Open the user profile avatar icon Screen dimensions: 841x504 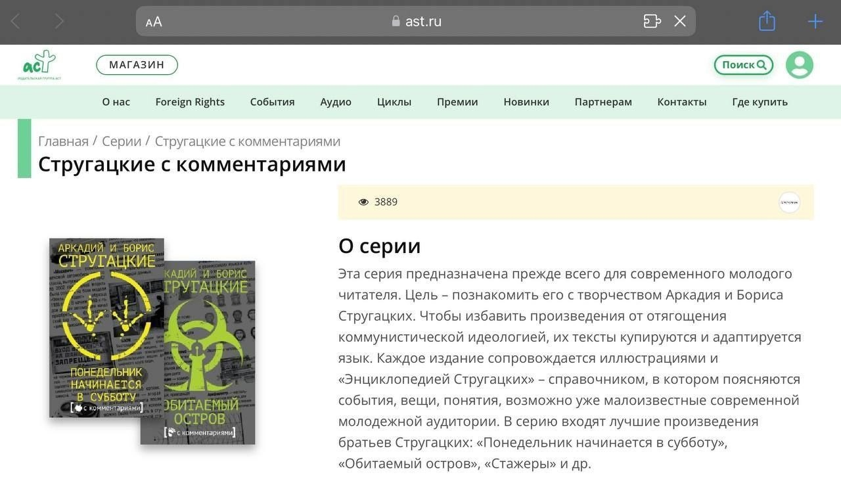click(x=800, y=65)
